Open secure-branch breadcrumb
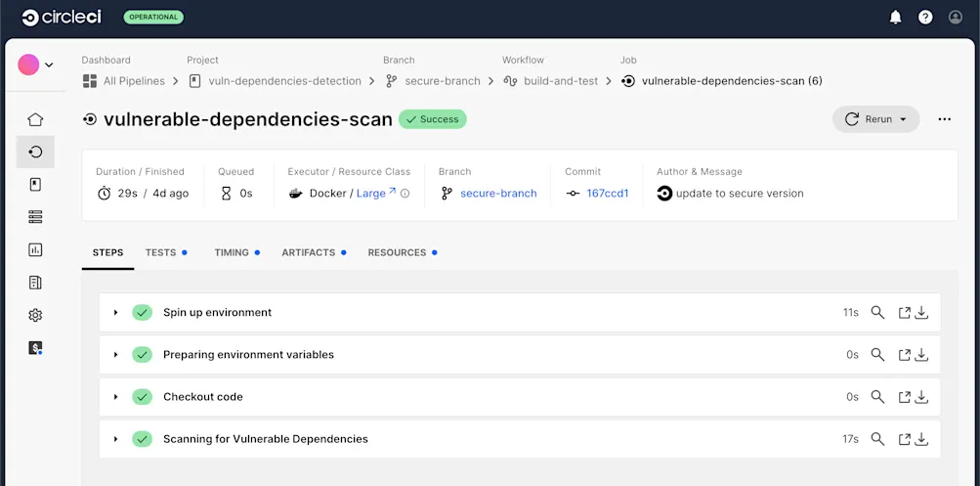Viewport: 980px width, 486px height. click(x=433, y=81)
